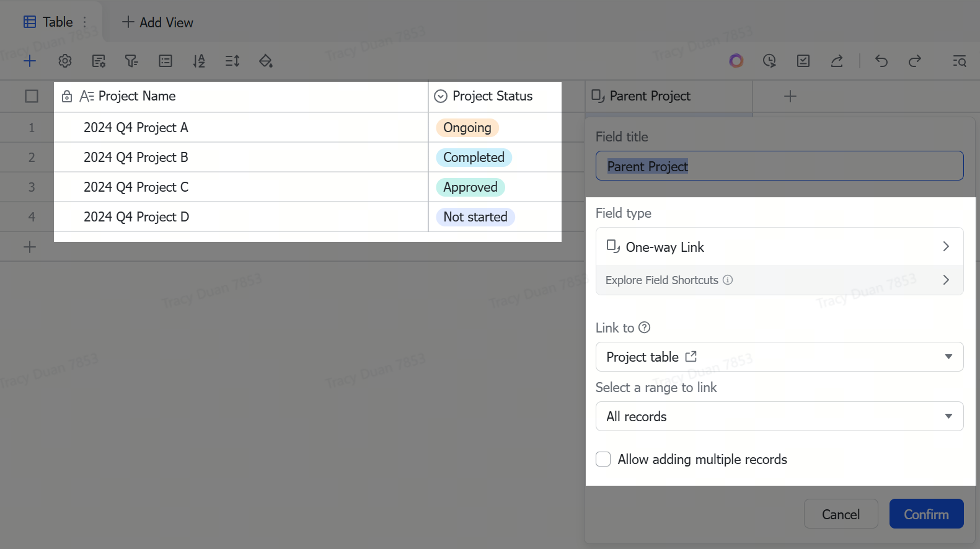Undo the last action
Viewport: 980px width, 549px height.
coord(881,61)
